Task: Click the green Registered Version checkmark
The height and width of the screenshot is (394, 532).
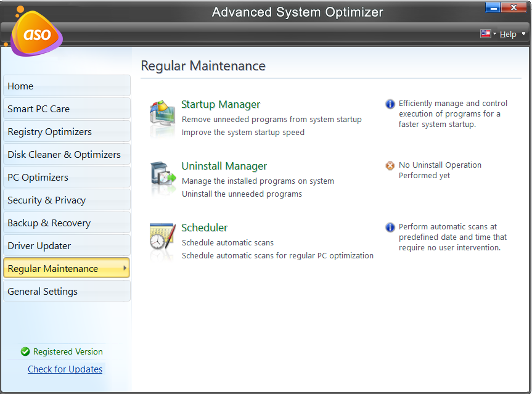Action: [25, 351]
